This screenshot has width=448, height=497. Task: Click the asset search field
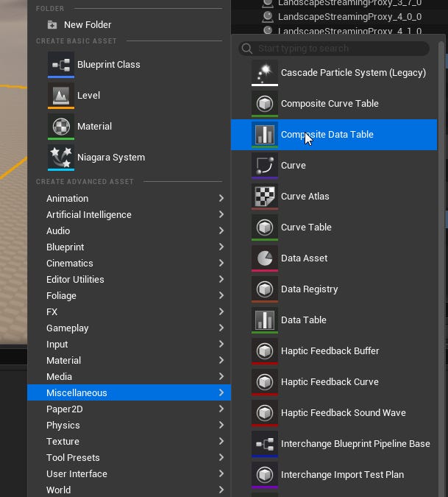(x=334, y=49)
